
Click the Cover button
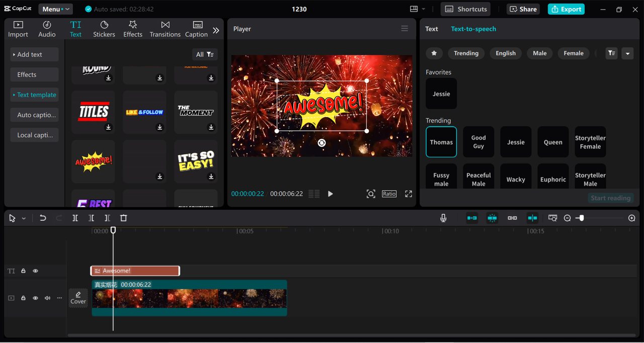pos(78,298)
